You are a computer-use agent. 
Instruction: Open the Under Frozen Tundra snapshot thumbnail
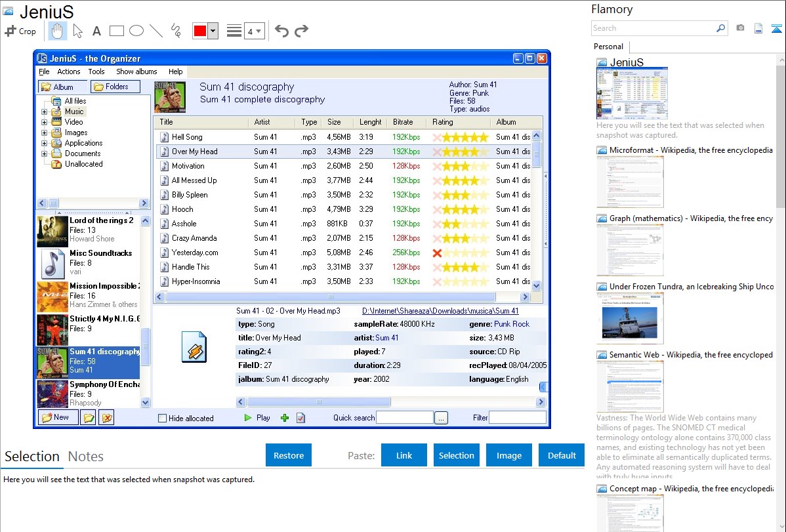point(630,318)
